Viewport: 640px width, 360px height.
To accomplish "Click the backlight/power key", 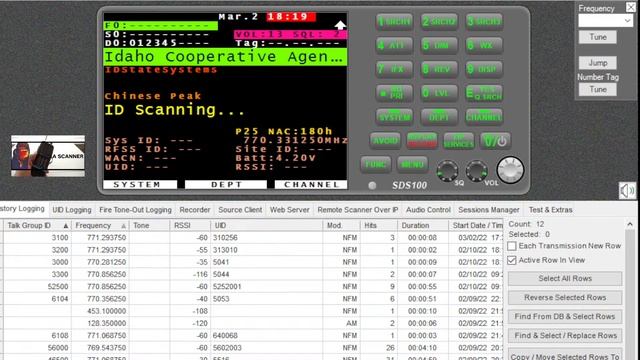I will point(496,141).
